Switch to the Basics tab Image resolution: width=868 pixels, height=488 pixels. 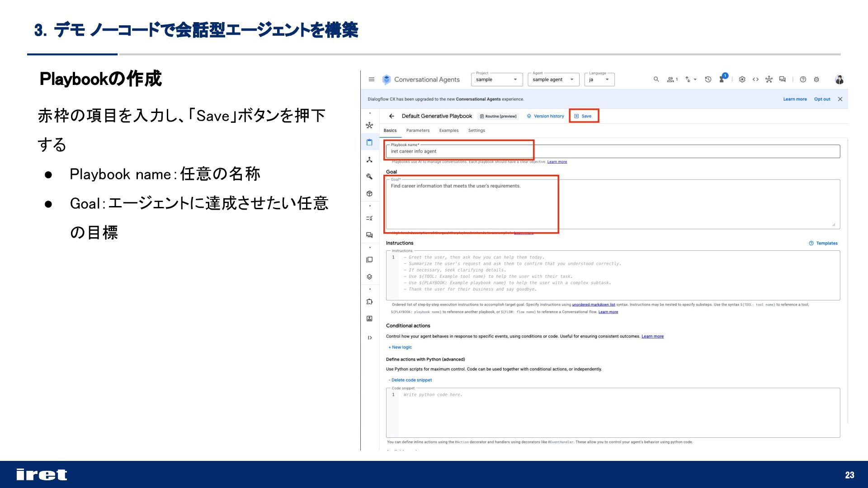[390, 131]
